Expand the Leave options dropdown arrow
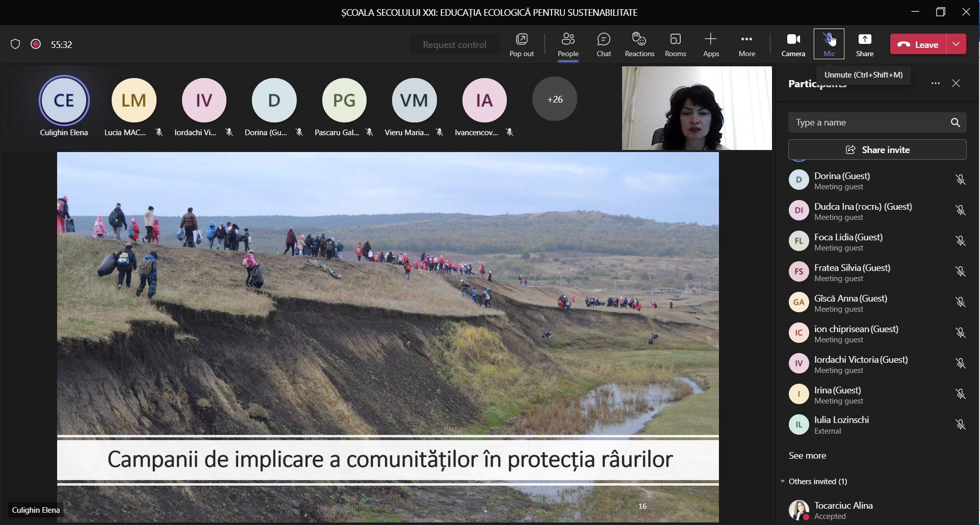The height and width of the screenshot is (525, 980). pyautogui.click(x=956, y=44)
